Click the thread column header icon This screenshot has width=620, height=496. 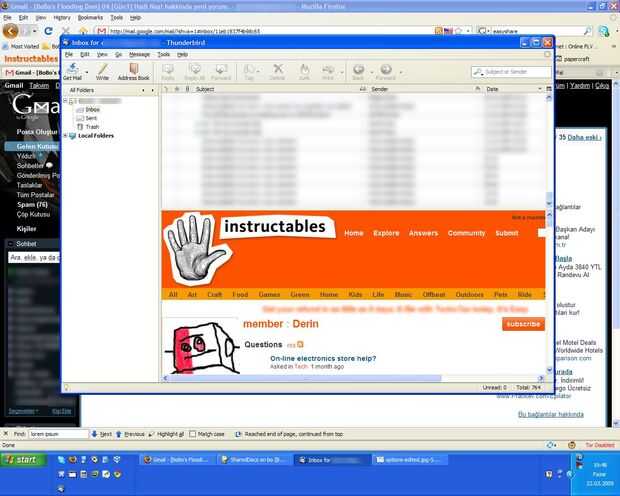pos(166,89)
